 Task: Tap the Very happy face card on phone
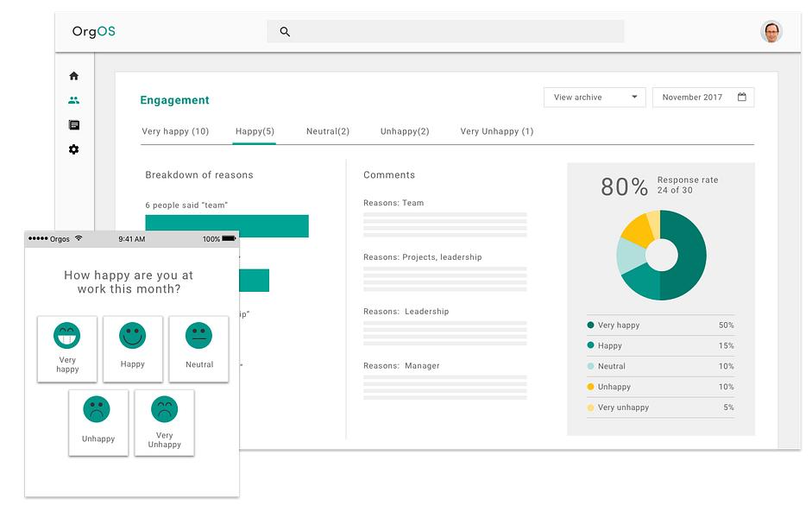pos(67,349)
